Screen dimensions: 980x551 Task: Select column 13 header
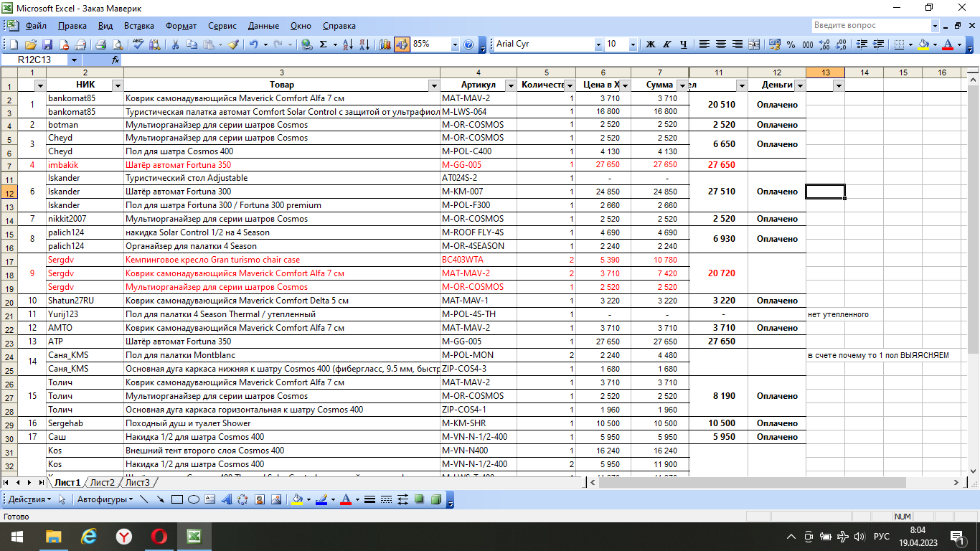click(x=825, y=72)
